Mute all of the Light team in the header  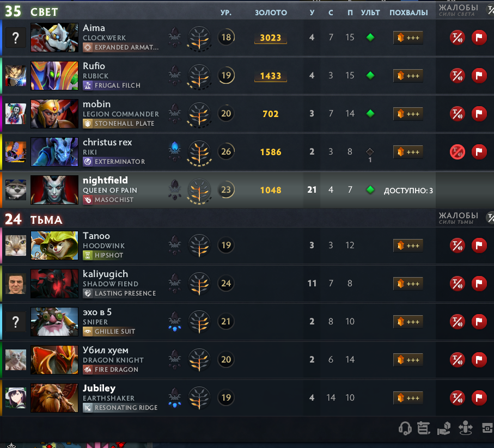click(490, 10)
